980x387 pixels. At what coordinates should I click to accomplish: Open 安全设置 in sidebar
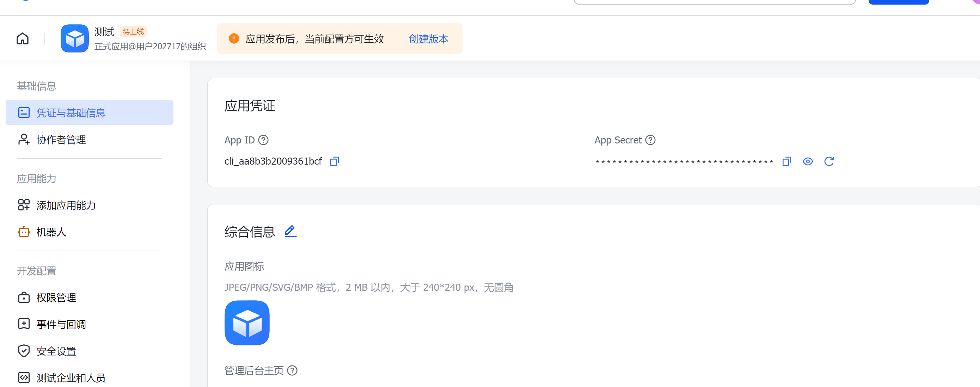click(90, 351)
